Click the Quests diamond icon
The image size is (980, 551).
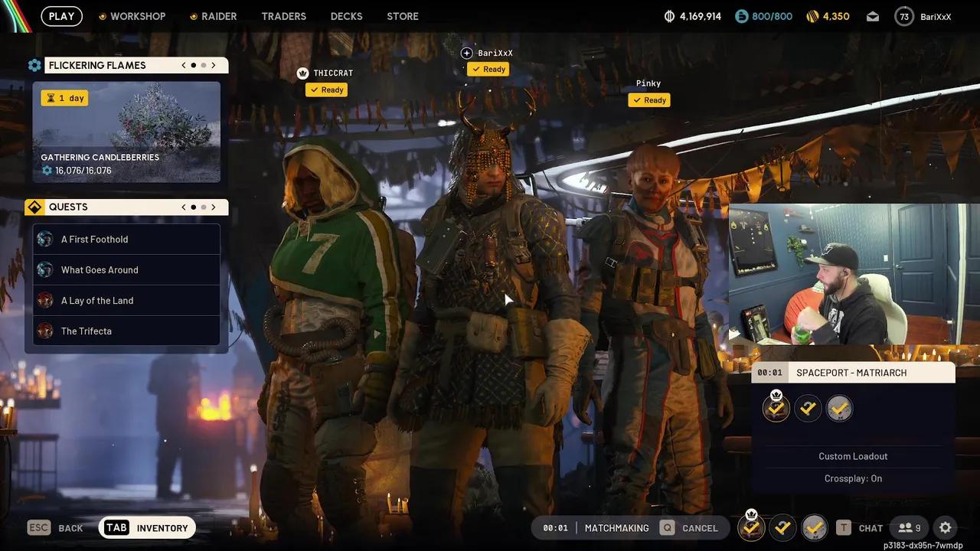pyautogui.click(x=34, y=207)
